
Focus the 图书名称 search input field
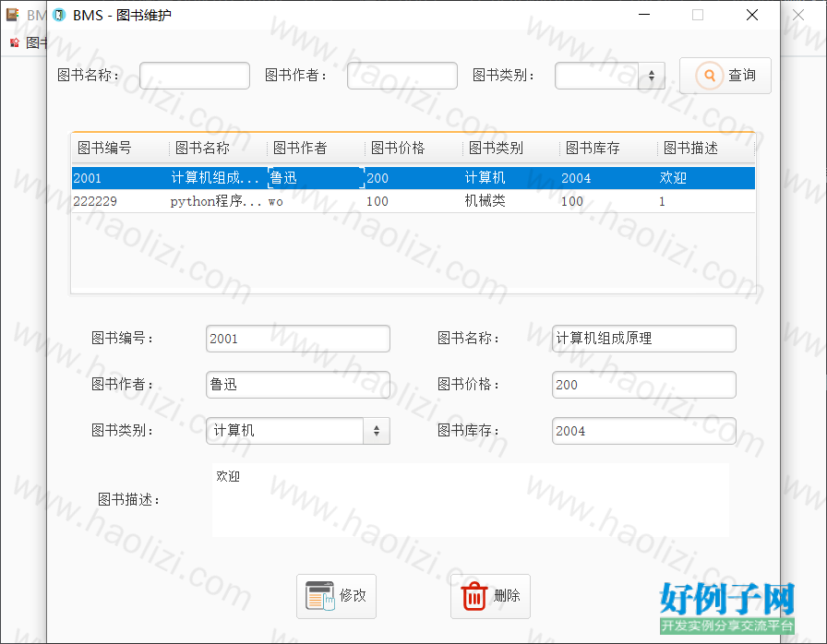[x=195, y=76]
